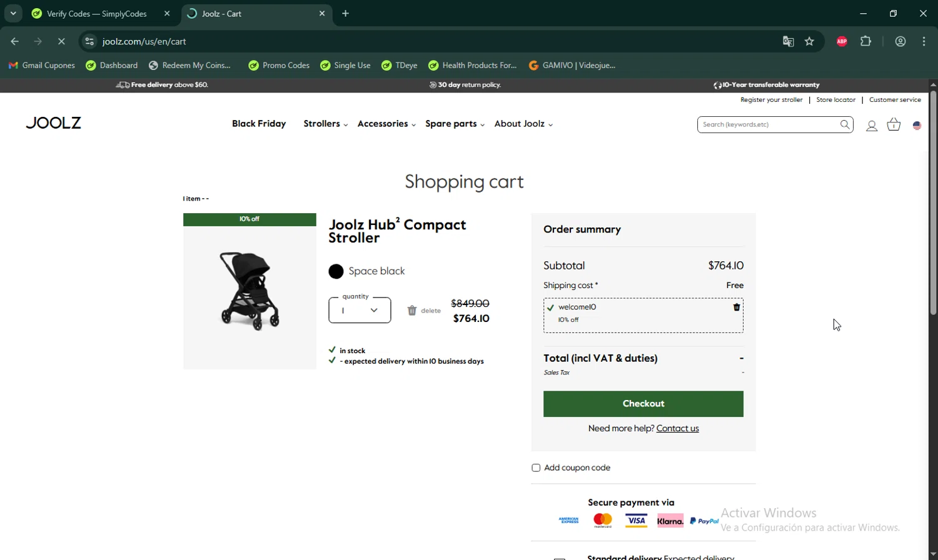Click the page vertical scrollbar
Viewport: 938px width, 560px height.
933,203
